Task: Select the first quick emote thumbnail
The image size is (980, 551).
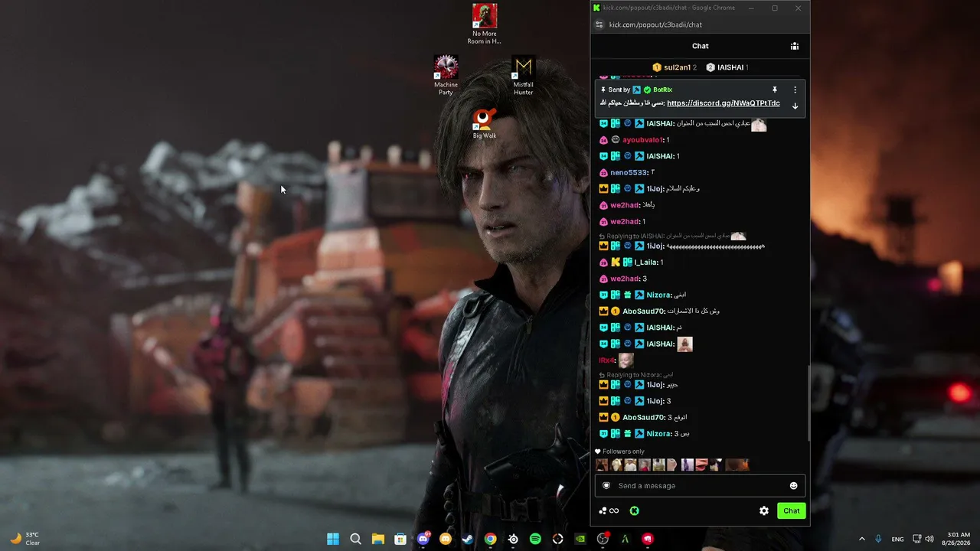Action: click(602, 465)
